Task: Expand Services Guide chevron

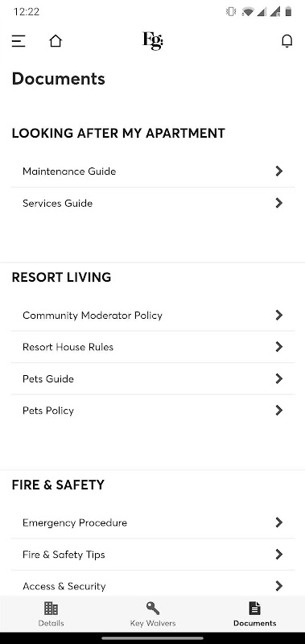Action: 279,203
